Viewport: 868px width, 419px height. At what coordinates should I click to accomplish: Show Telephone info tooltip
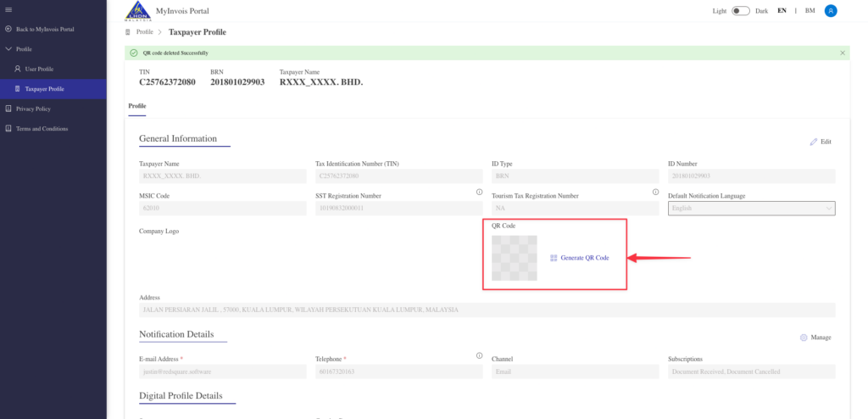point(479,356)
